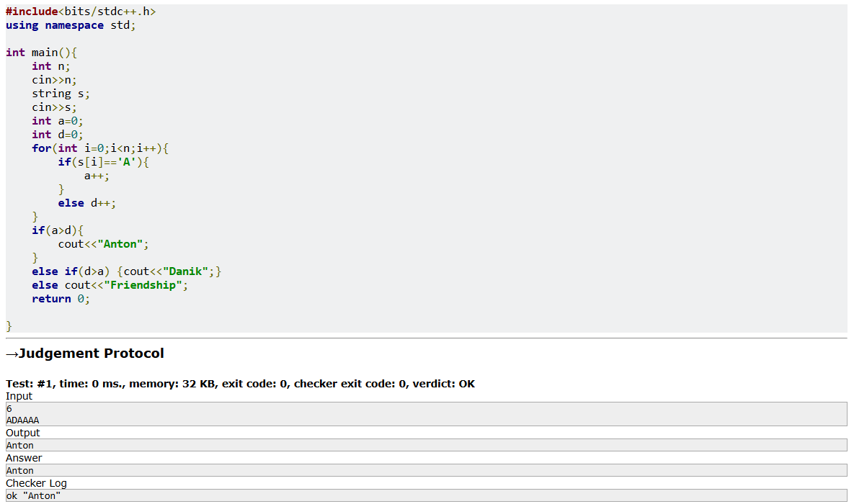Click the 'int d=0;' line
854x504 pixels.
coord(57,135)
